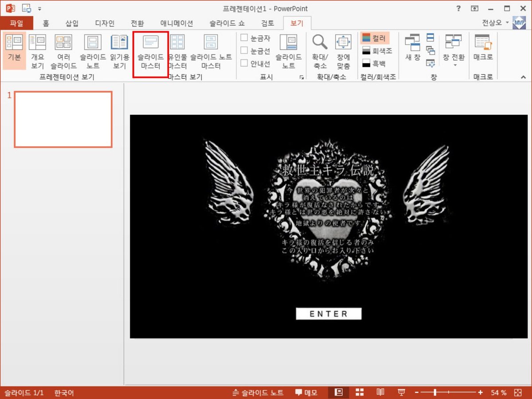Click the arrange all windows icon
This screenshot has height=399, width=532.
430,37
